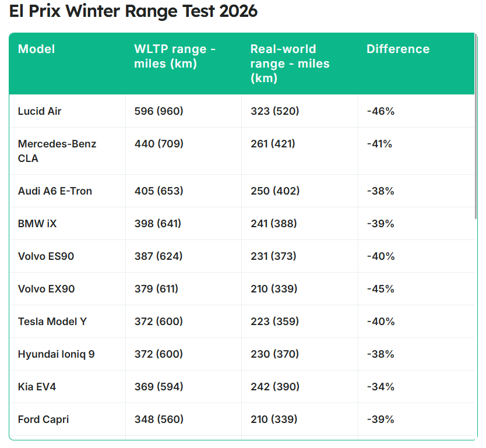Click Mercedes-Benz CLA WLTP value 440 (709)
This screenshot has width=486, height=448.
click(159, 144)
